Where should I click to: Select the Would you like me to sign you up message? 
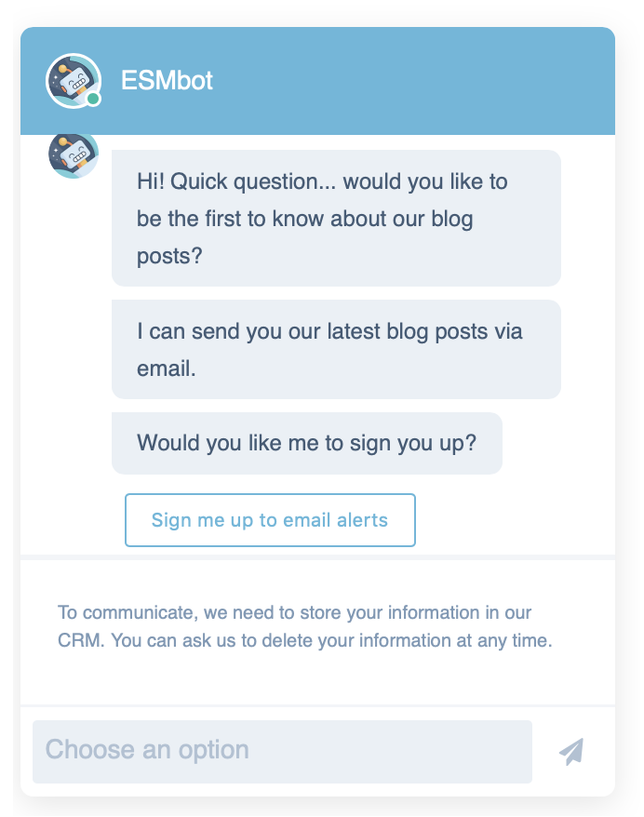(307, 443)
